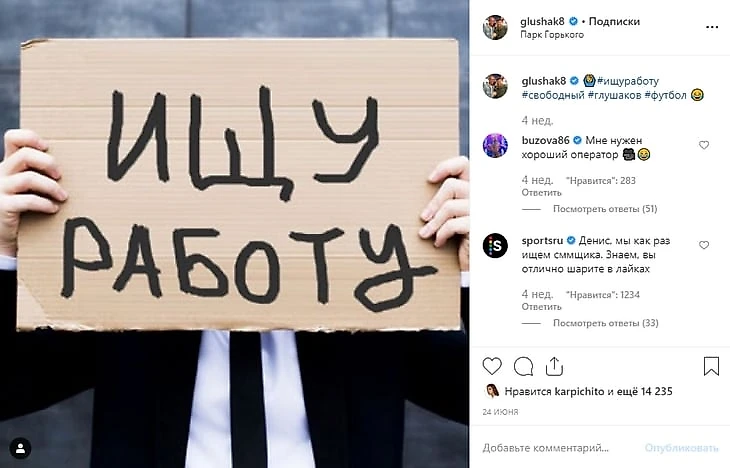
Task: Open the sportsru profile avatar
Action: click(495, 245)
